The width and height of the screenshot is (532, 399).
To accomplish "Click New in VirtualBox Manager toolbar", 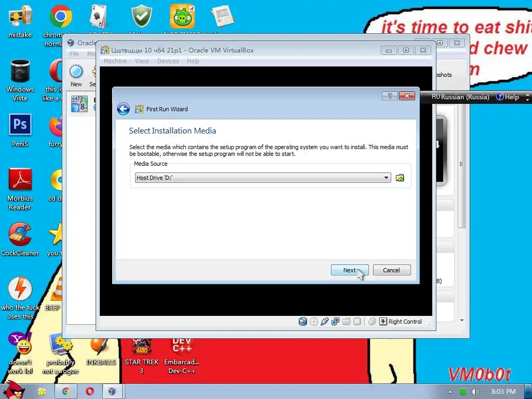I will [76, 75].
